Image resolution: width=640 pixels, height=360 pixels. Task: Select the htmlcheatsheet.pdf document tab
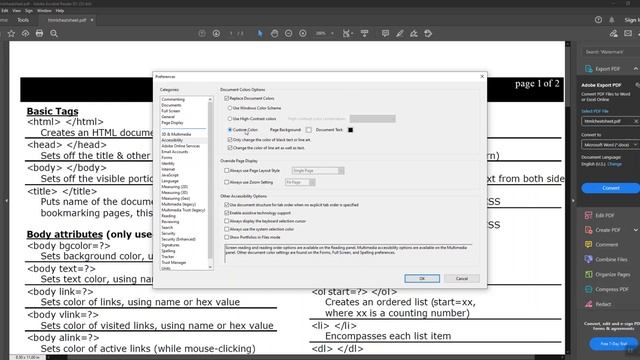pyautogui.click(x=67, y=20)
